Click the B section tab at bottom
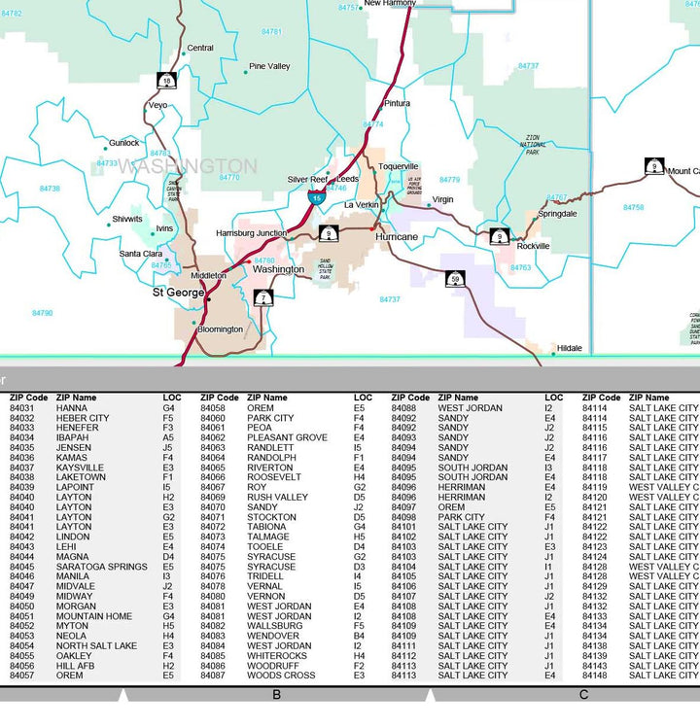This screenshot has height=728, width=700. (276, 695)
